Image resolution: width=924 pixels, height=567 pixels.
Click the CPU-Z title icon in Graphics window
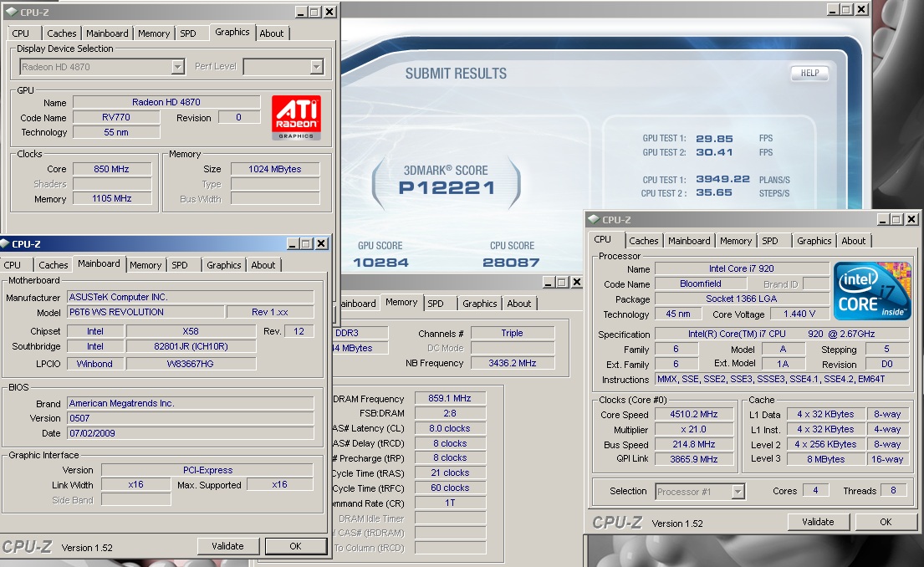[11, 12]
